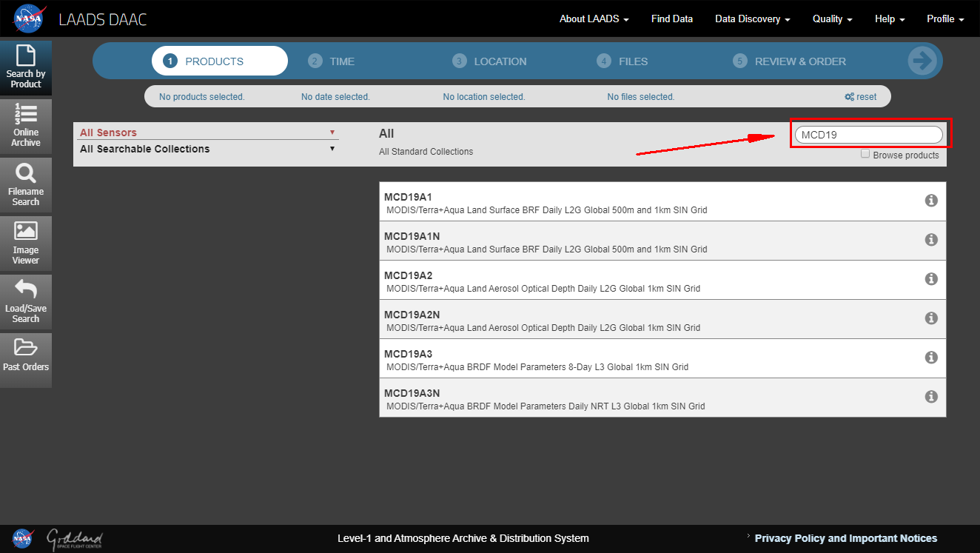Show info for the MCD19A2N product
The image size is (980, 553).
point(931,318)
